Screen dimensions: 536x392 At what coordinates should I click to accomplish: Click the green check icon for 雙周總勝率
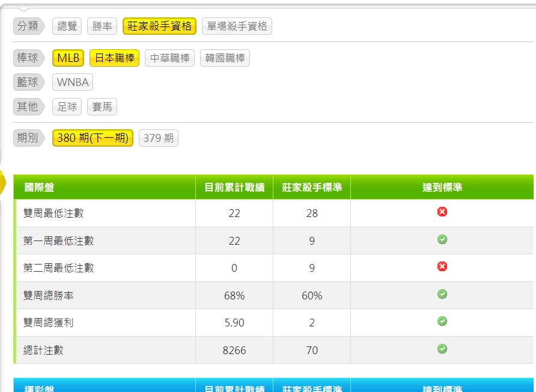442,295
